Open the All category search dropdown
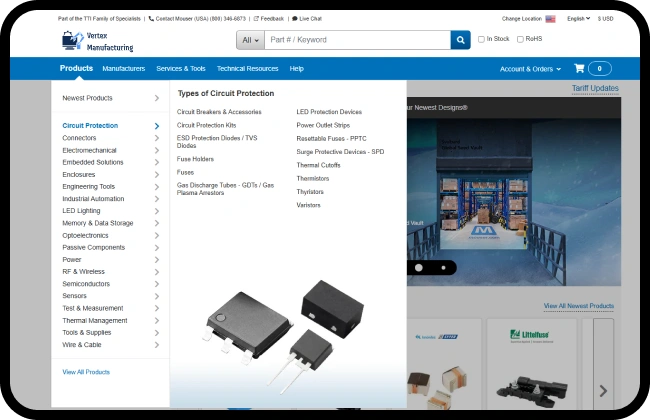 pos(250,40)
